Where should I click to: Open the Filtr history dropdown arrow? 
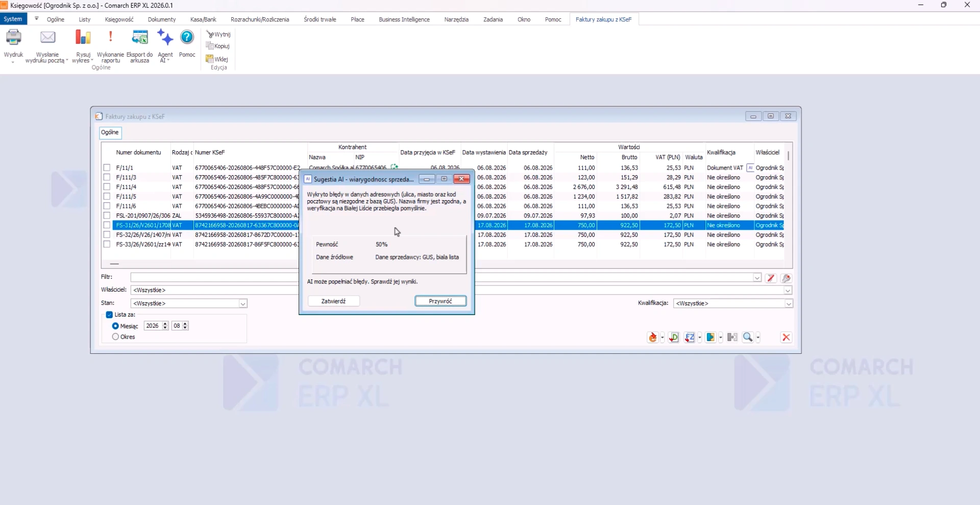[x=757, y=278]
